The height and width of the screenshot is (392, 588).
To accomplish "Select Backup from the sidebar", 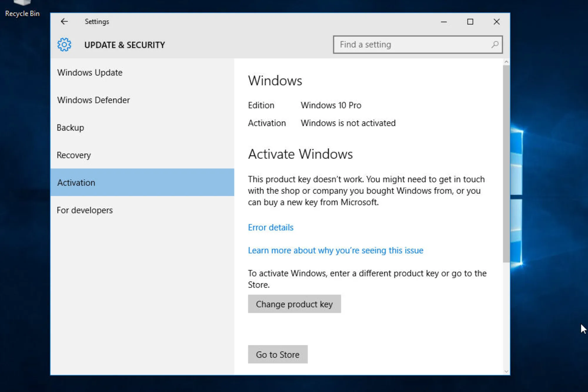I will point(70,127).
